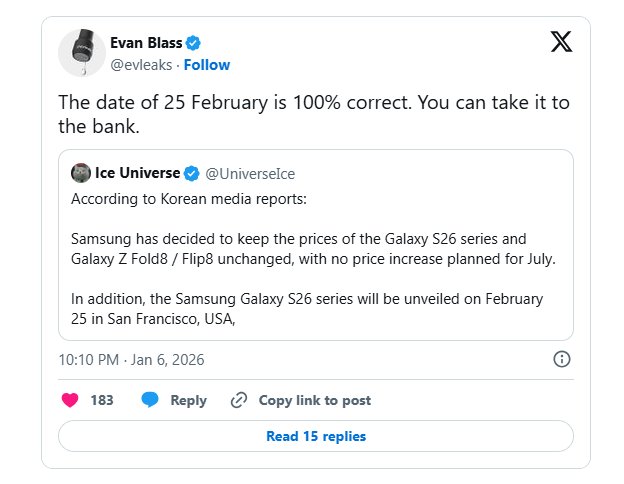
Task: Click the X logo in the corner
Action: pyautogui.click(x=562, y=42)
